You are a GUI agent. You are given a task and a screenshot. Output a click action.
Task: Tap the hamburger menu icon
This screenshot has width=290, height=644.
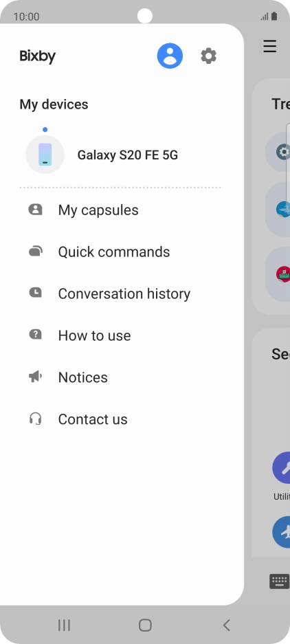pos(270,46)
